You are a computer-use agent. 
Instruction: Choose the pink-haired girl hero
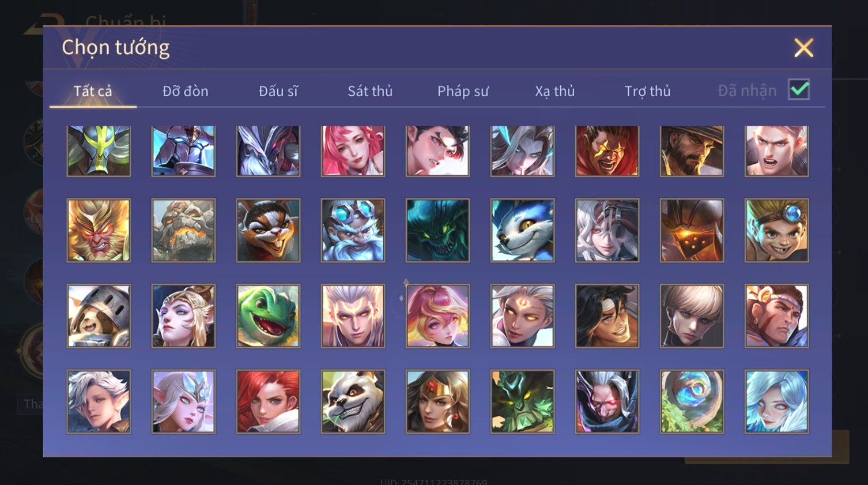point(353,151)
